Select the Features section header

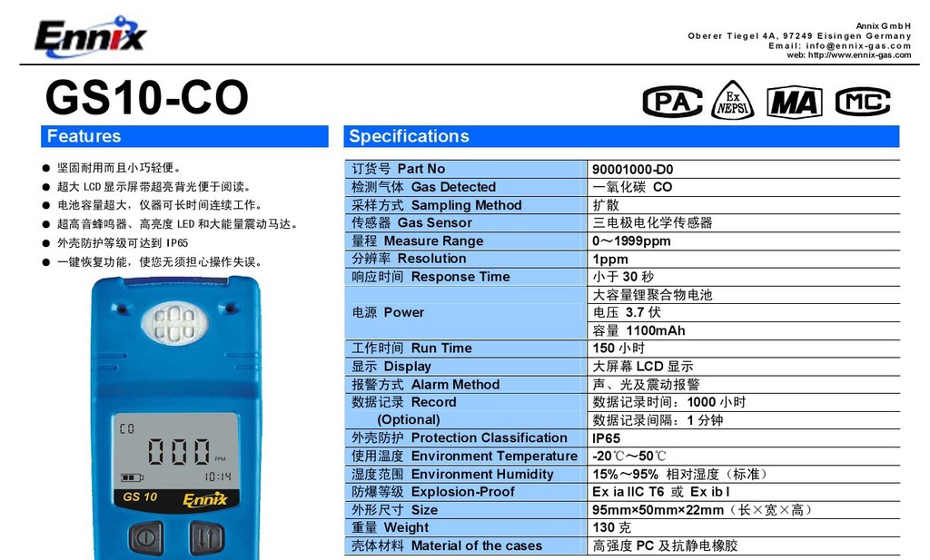184,136
